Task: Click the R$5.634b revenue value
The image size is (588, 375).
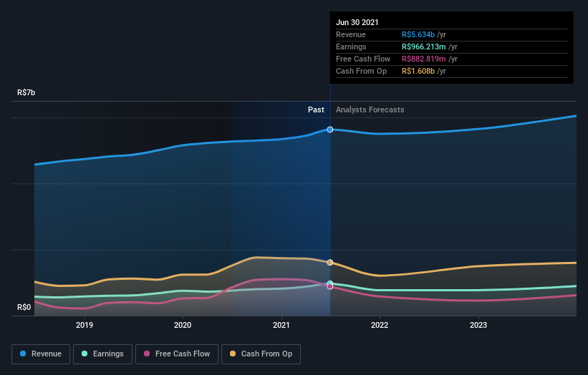Action: click(x=418, y=35)
